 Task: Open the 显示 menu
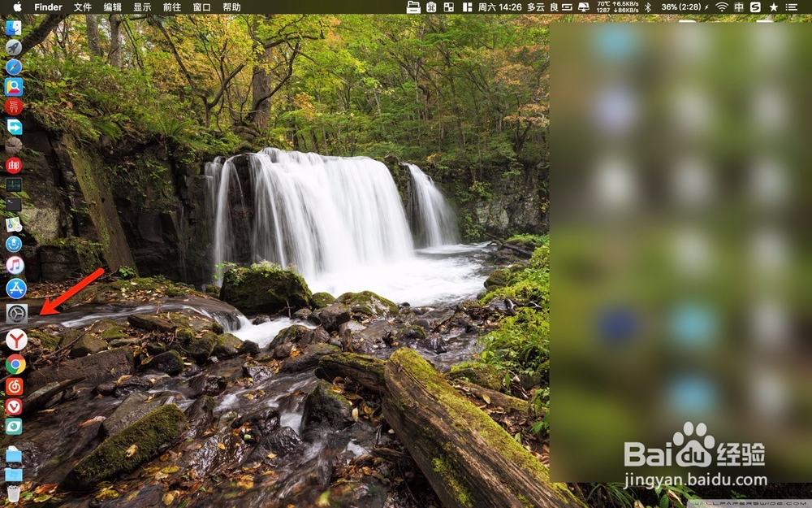pos(142,7)
